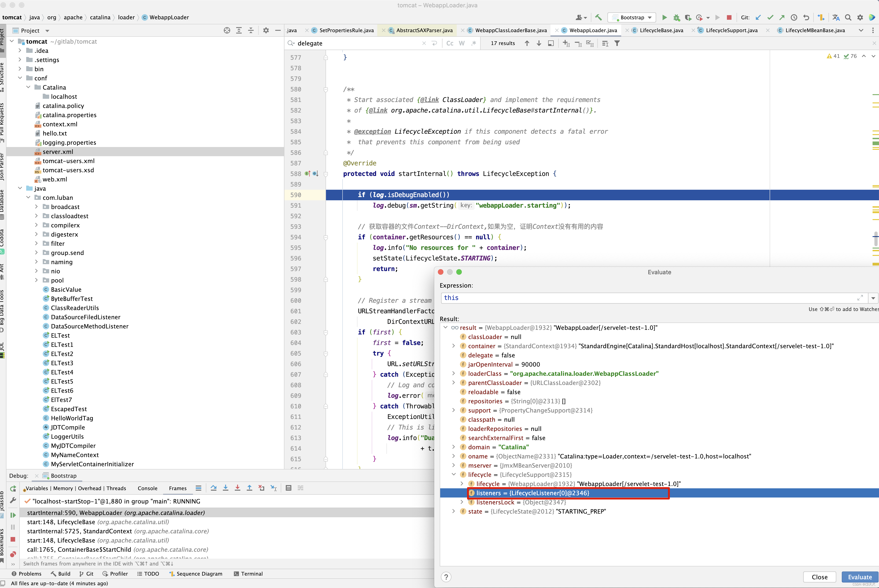This screenshot has width=879, height=588.
Task: Click the green Run button in toolbar
Action: click(664, 17)
